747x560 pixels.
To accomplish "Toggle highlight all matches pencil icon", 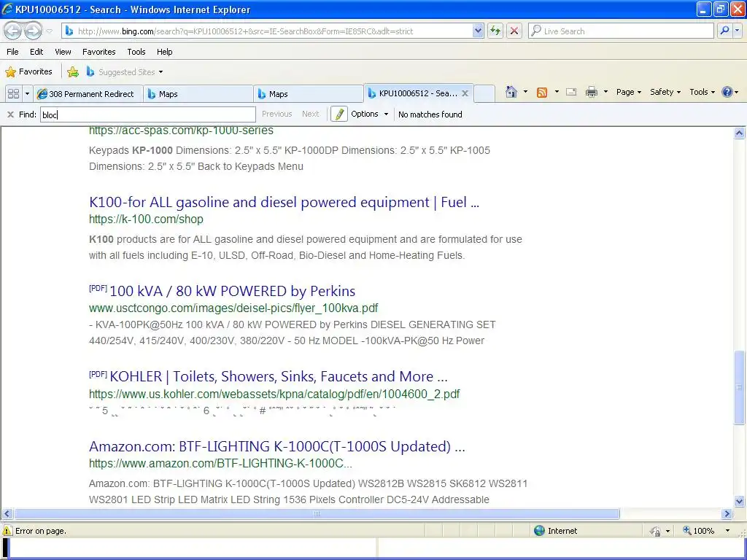I will [x=338, y=114].
